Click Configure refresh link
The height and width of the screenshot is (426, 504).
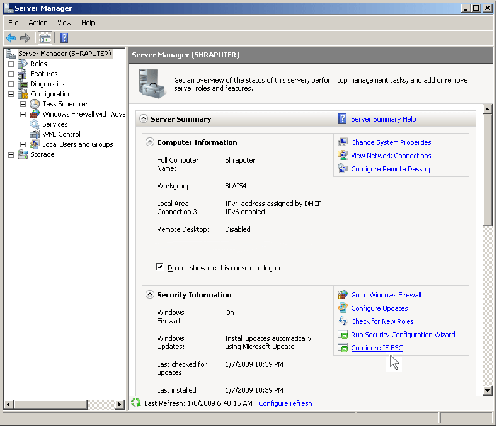285,403
